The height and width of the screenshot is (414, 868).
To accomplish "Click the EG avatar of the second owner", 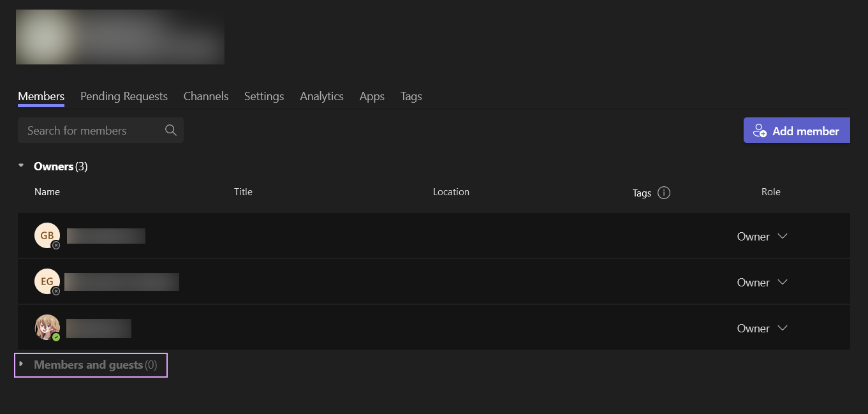I will pyautogui.click(x=47, y=281).
